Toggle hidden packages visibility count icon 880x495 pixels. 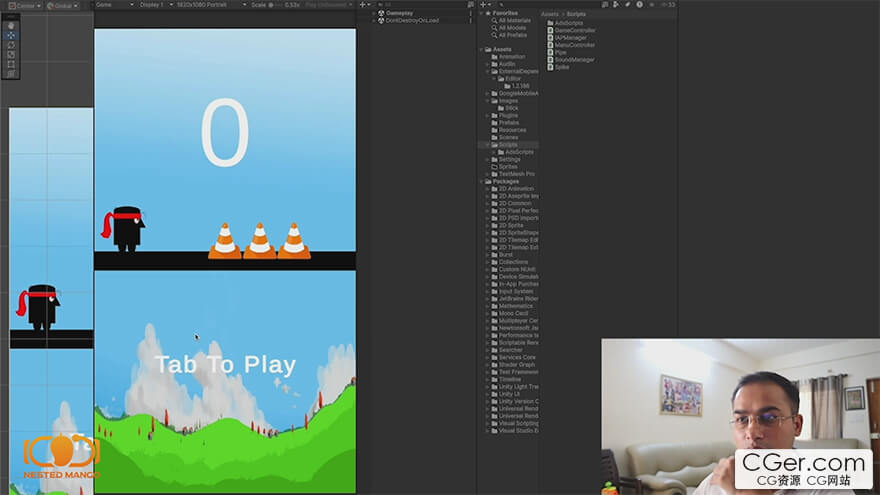(666, 5)
